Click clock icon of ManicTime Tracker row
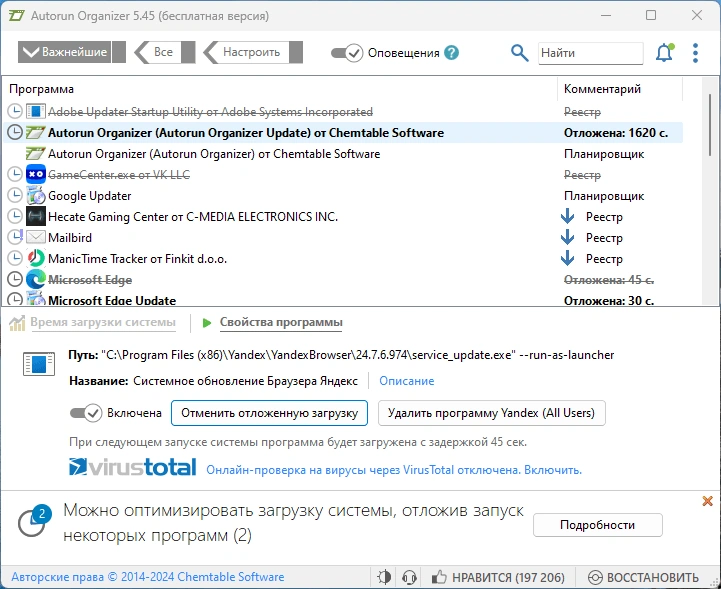721x589 pixels. (15, 258)
